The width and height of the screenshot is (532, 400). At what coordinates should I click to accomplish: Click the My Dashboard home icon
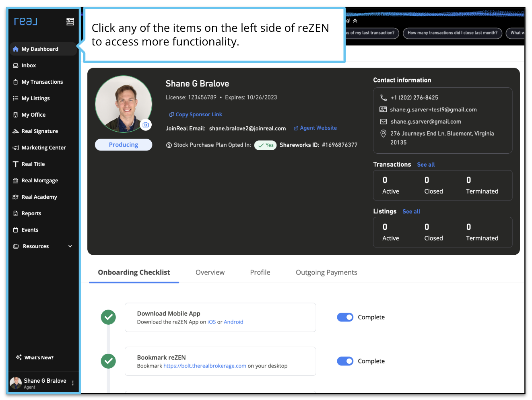tap(16, 49)
